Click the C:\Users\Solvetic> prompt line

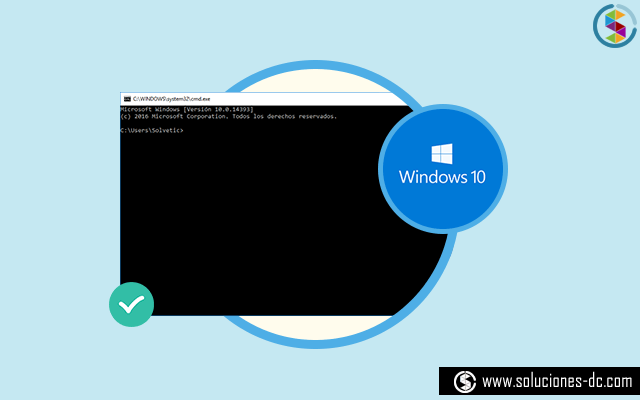tap(152, 130)
